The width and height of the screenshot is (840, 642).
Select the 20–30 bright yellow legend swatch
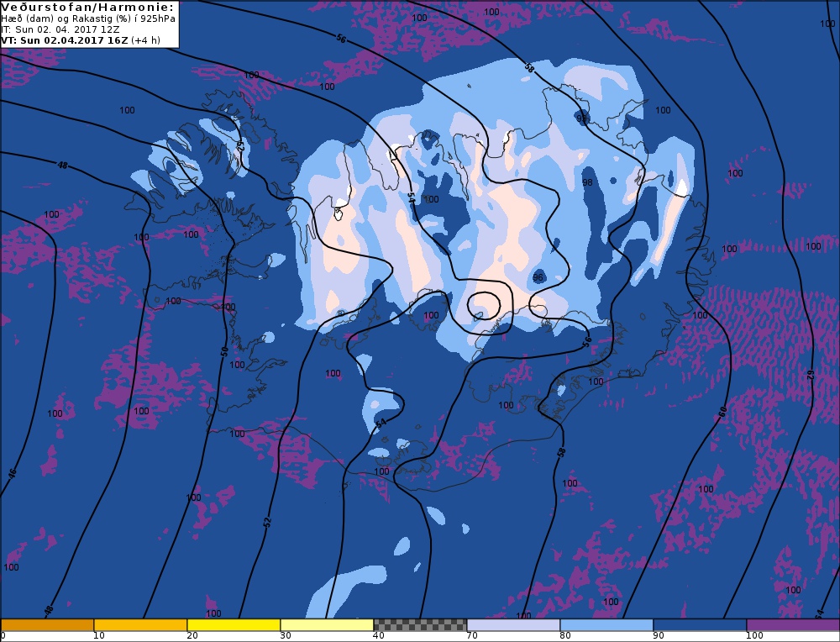click(x=234, y=625)
